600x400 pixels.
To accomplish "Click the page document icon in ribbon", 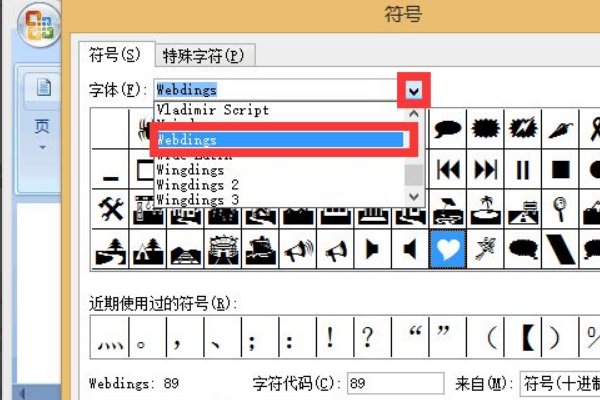I will [x=44, y=87].
